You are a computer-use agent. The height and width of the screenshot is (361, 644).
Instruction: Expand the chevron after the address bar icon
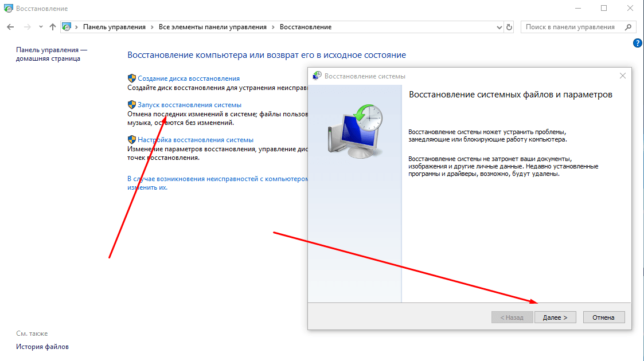pyautogui.click(x=76, y=27)
